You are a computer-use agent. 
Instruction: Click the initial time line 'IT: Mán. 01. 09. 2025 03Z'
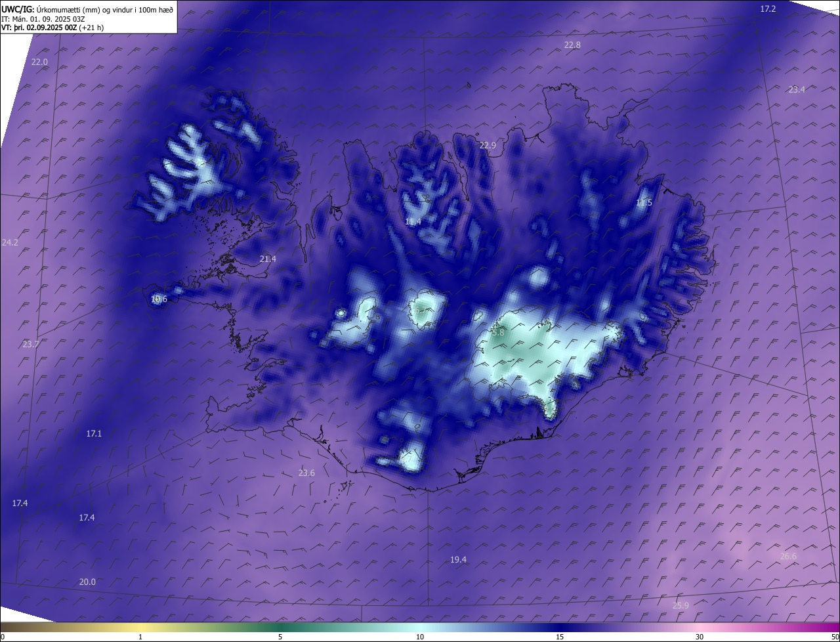pyautogui.click(x=45, y=18)
